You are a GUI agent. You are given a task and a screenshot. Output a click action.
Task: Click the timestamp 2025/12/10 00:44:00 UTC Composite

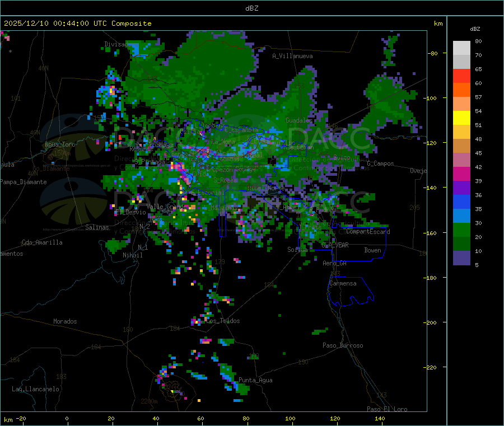point(77,24)
